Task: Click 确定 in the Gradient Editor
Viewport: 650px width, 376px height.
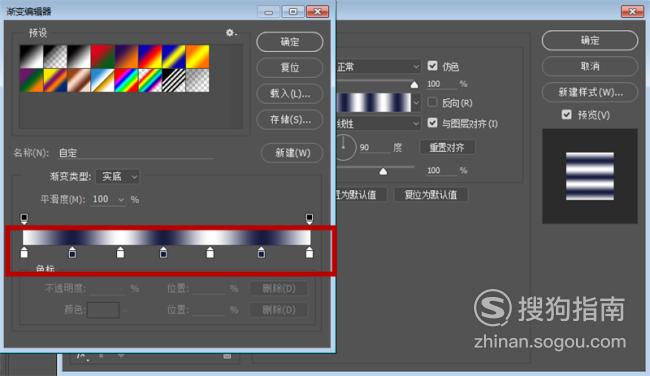Action: pyautogui.click(x=290, y=42)
